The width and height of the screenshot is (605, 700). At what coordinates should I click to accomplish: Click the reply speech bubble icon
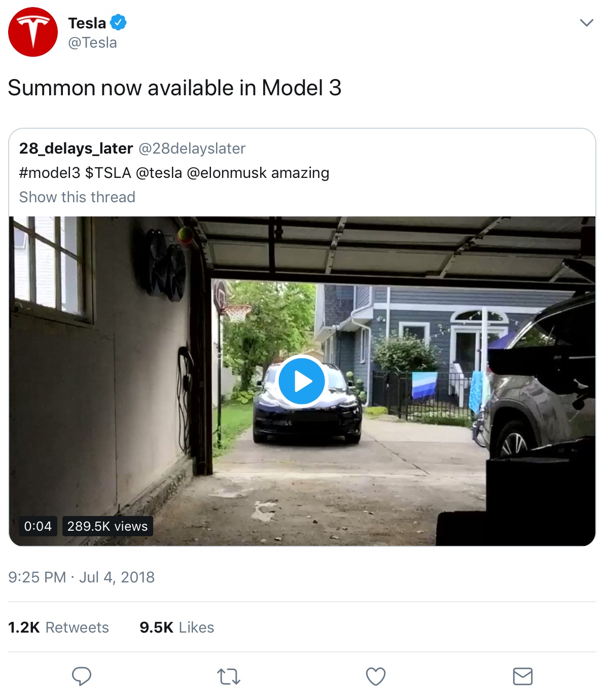82,676
